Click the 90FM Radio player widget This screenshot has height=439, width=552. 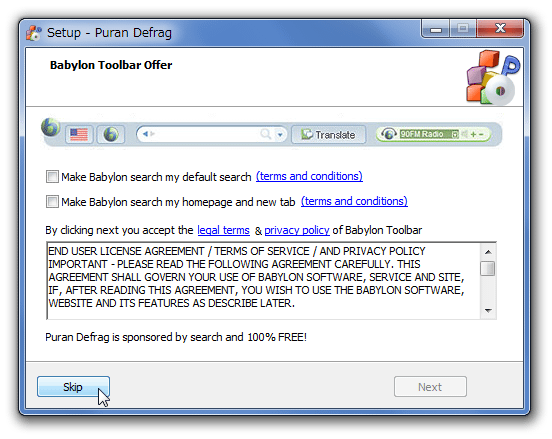click(433, 134)
